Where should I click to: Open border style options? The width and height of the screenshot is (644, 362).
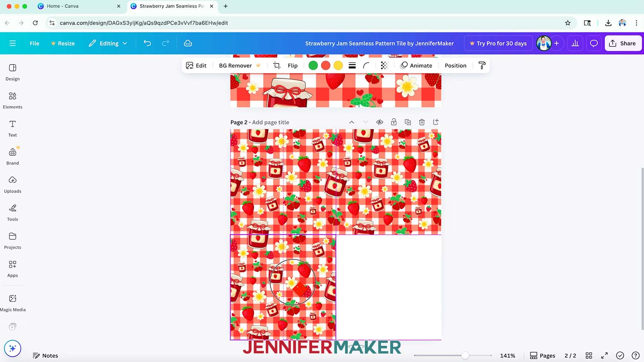tap(352, 66)
